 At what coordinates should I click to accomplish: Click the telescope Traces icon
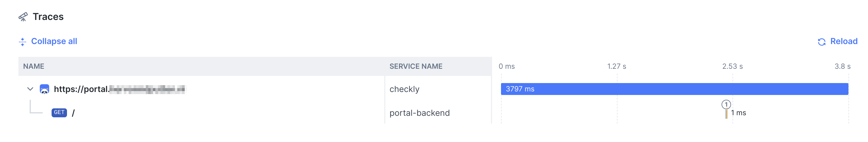tap(23, 17)
